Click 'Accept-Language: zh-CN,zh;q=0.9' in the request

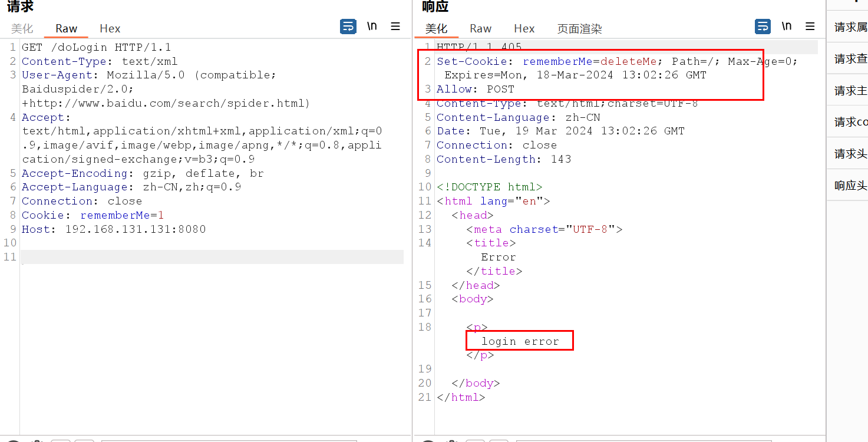point(131,187)
